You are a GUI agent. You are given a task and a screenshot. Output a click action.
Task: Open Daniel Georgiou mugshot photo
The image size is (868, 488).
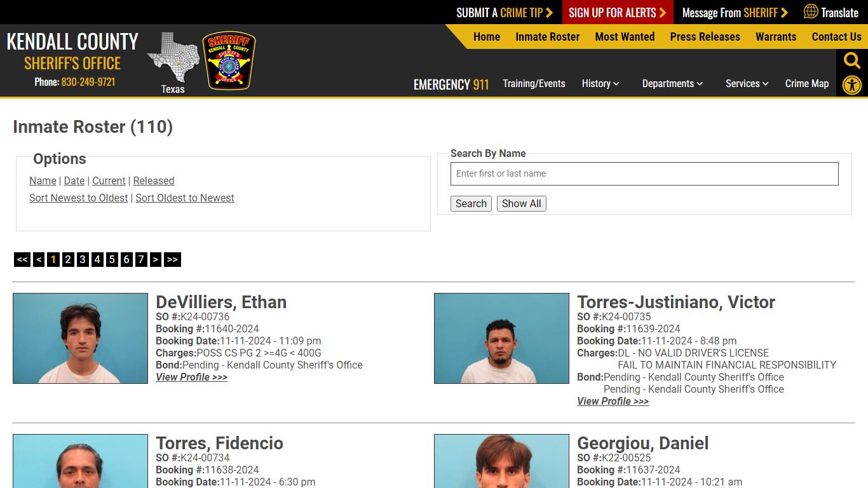[501, 461]
